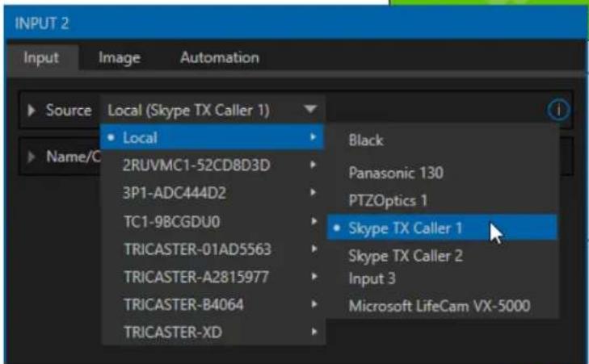Expand the Source section triangle
The height and width of the screenshot is (364, 589).
click(32, 111)
